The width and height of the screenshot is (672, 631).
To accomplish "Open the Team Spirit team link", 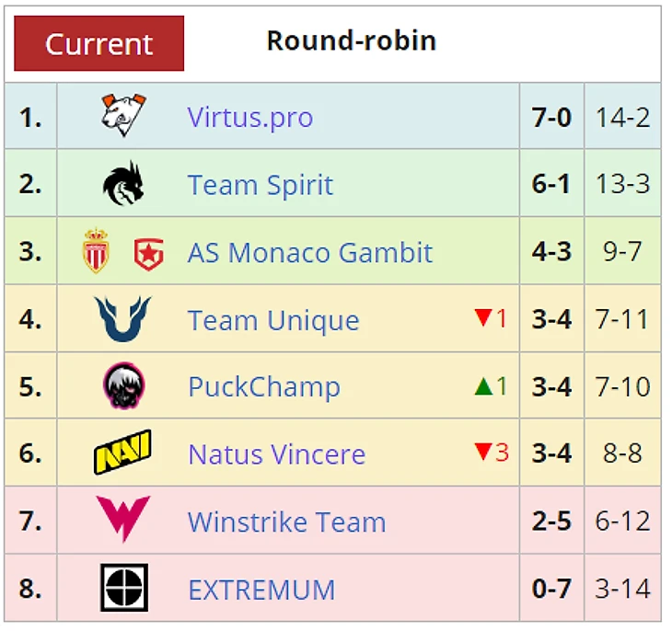I will click(x=261, y=185).
